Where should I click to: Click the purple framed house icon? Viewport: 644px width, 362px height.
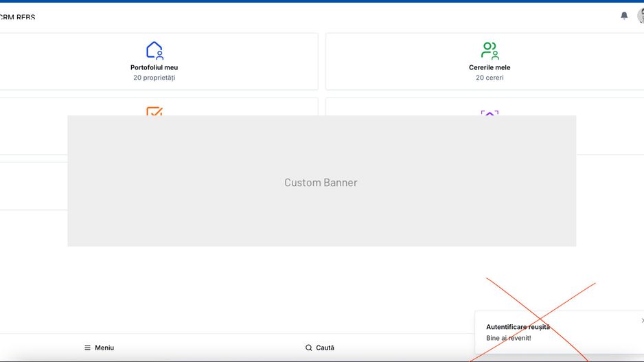(490, 112)
